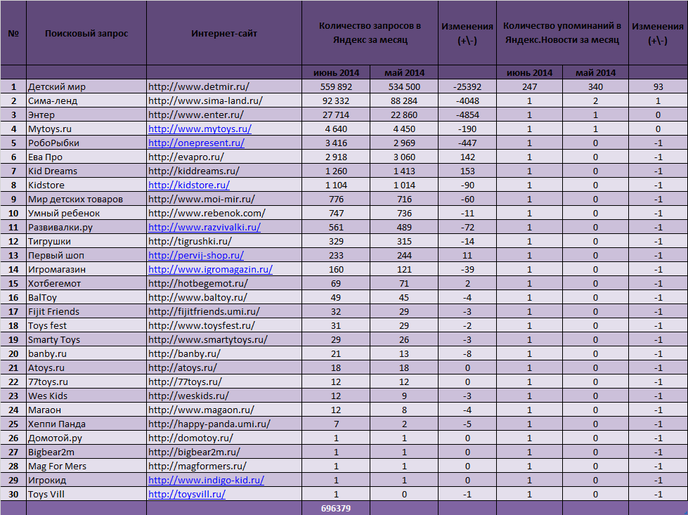Select the '559 892' value cell

pos(336,87)
